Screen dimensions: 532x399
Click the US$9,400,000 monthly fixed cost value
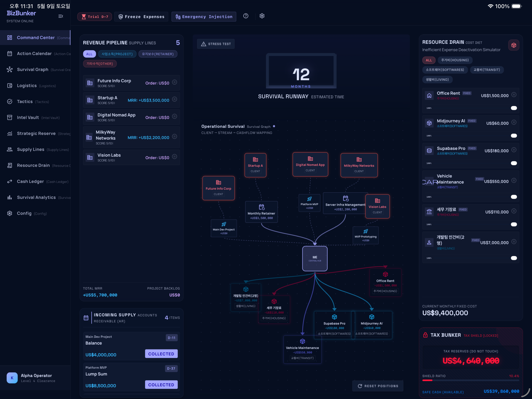[445, 313]
